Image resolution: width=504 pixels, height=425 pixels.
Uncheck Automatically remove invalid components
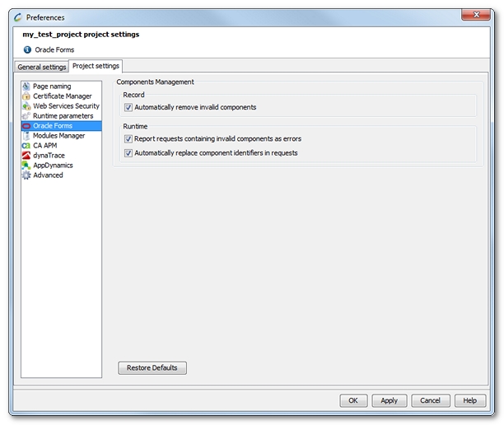(x=128, y=107)
